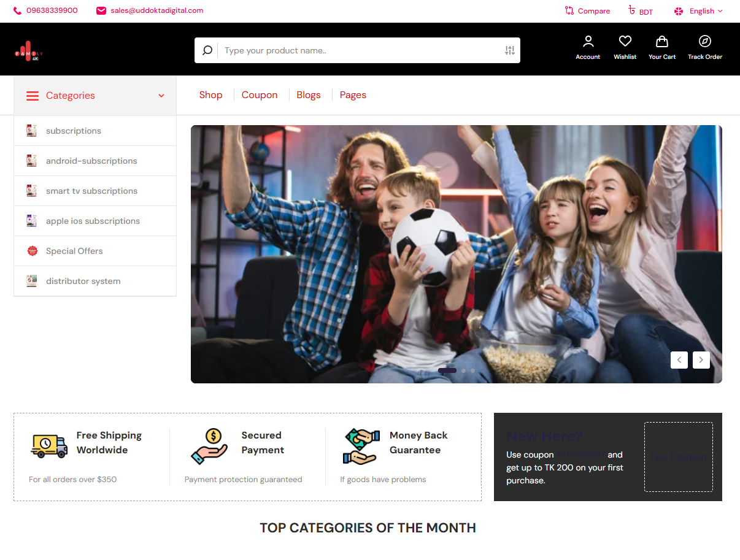The height and width of the screenshot is (560, 740).
Task: Show next banner slide
Action: tap(701, 360)
